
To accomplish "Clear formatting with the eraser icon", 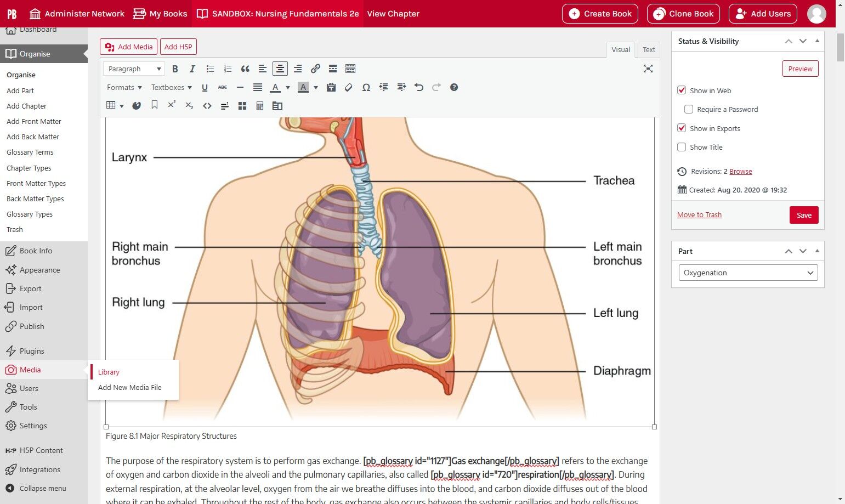I will [x=349, y=87].
